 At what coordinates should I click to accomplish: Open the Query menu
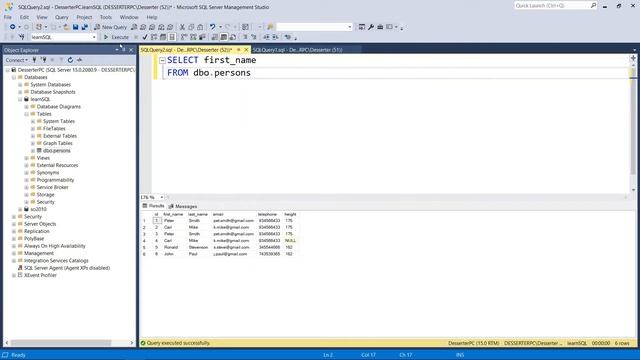click(62, 17)
